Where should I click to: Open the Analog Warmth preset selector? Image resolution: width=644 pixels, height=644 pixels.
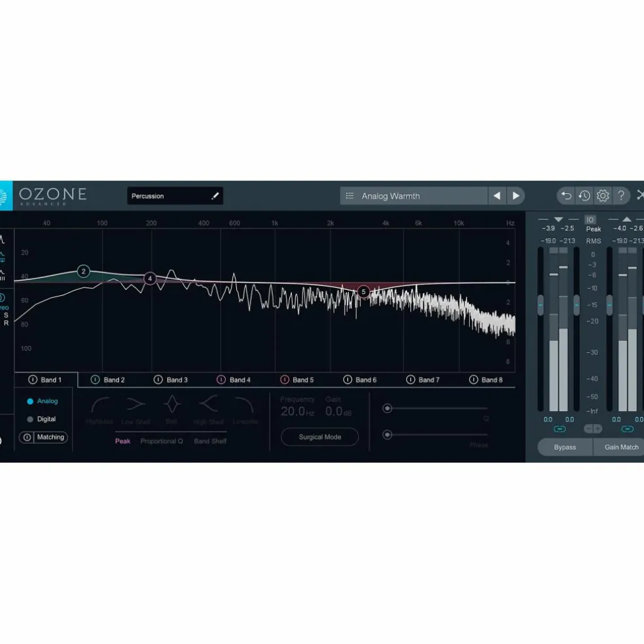point(414,196)
